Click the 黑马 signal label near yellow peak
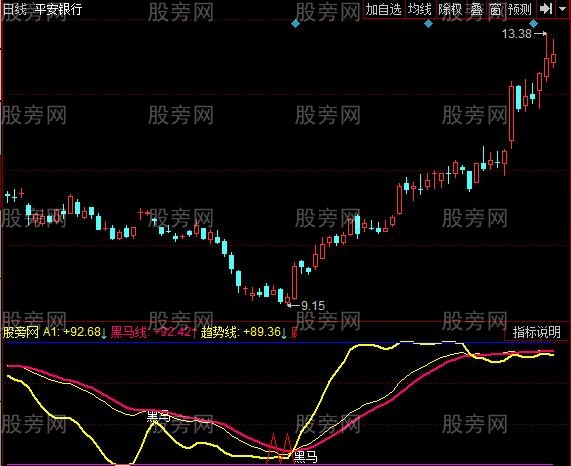Viewport: 571px width, 466px height. point(159,416)
